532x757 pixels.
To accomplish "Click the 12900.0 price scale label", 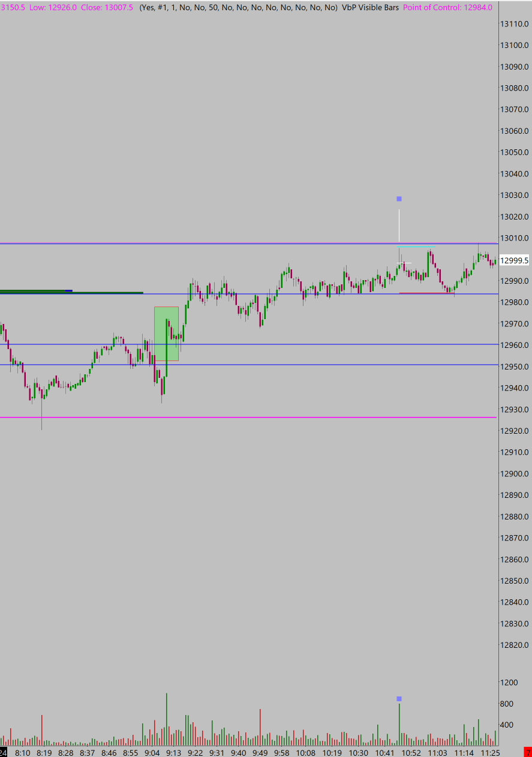I will click(x=515, y=473).
